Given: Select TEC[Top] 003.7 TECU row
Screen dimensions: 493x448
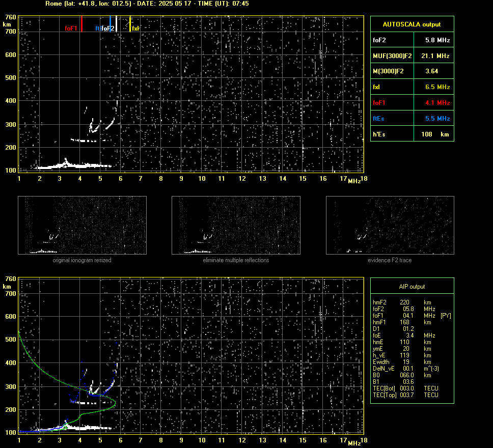Looking at the screenshot, I should coord(405,395).
